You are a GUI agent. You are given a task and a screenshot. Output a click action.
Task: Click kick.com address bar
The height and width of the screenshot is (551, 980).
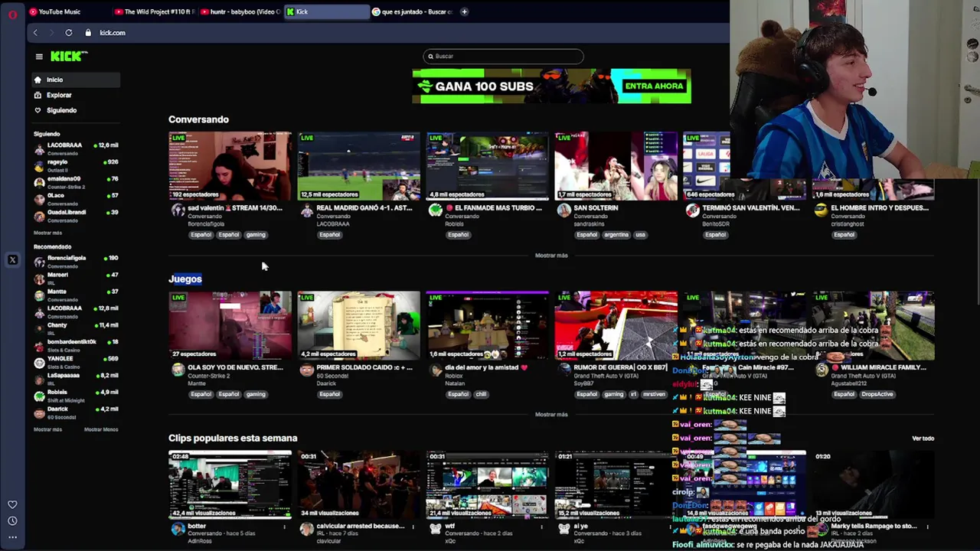(x=113, y=33)
